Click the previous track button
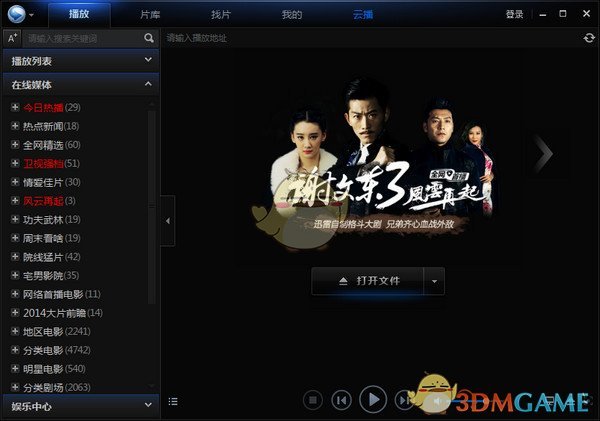This screenshot has height=421, width=600. coord(342,401)
